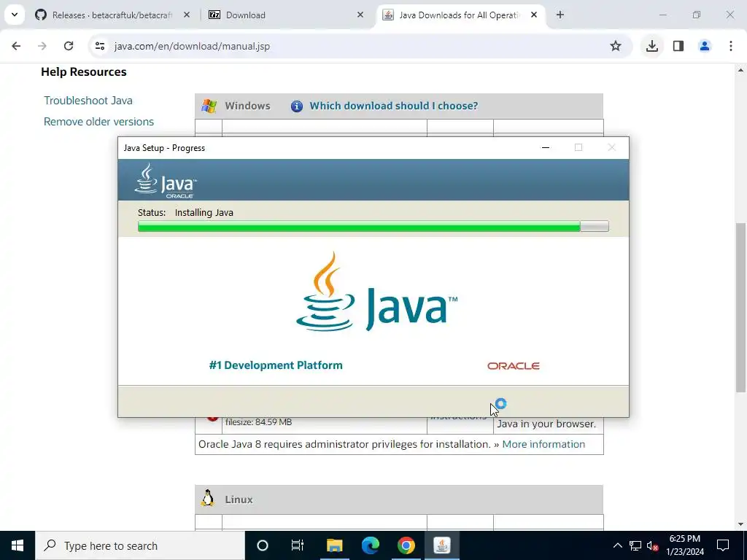Open Chrome downloads tray icon
Image resolution: width=747 pixels, height=560 pixels.
651,46
